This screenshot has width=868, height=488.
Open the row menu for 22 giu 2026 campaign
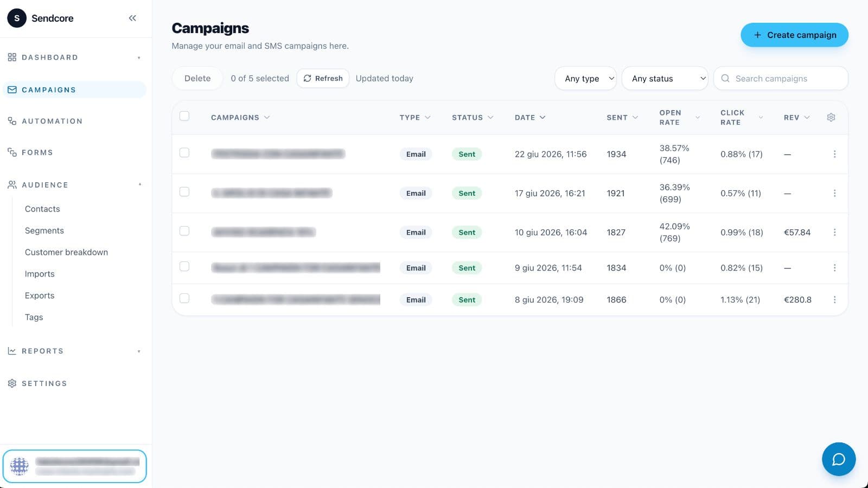(x=834, y=154)
